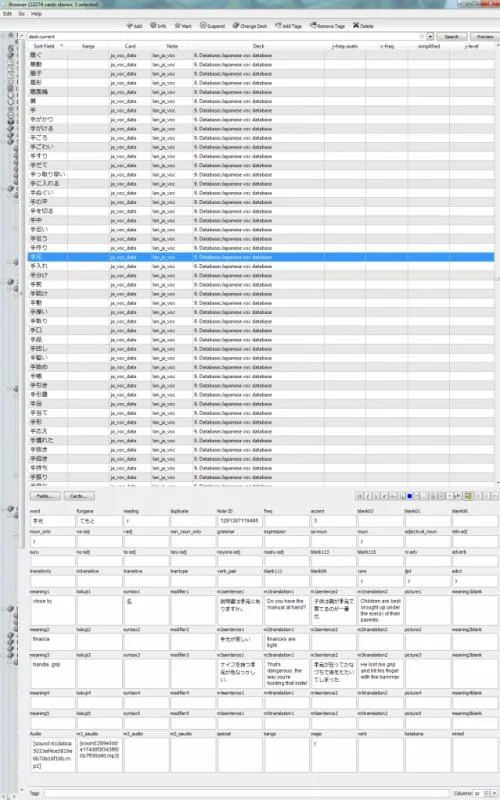The image size is (500, 800).
Task: Open the Edit menu
Action: click(7, 14)
